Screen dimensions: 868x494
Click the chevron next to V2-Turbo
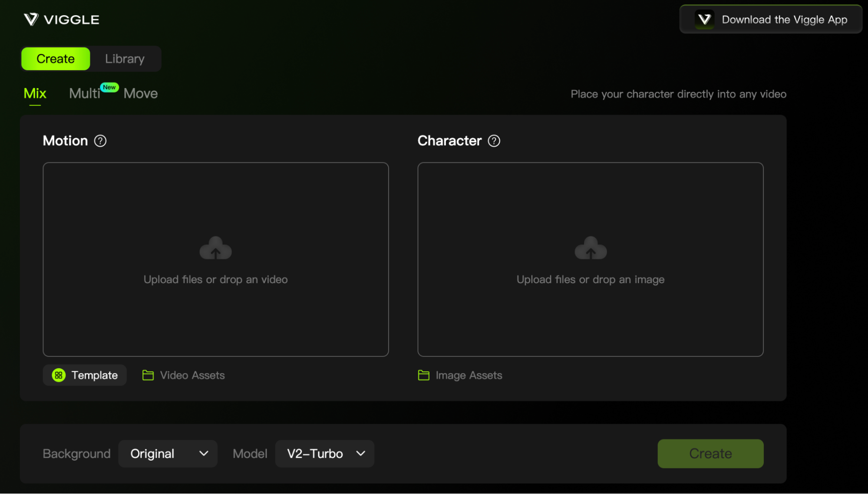tap(360, 454)
